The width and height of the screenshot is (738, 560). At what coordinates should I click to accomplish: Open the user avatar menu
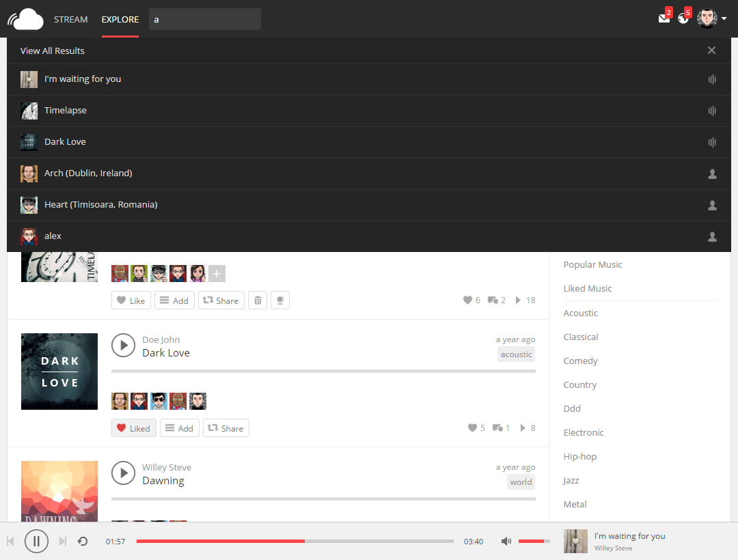pyautogui.click(x=707, y=19)
